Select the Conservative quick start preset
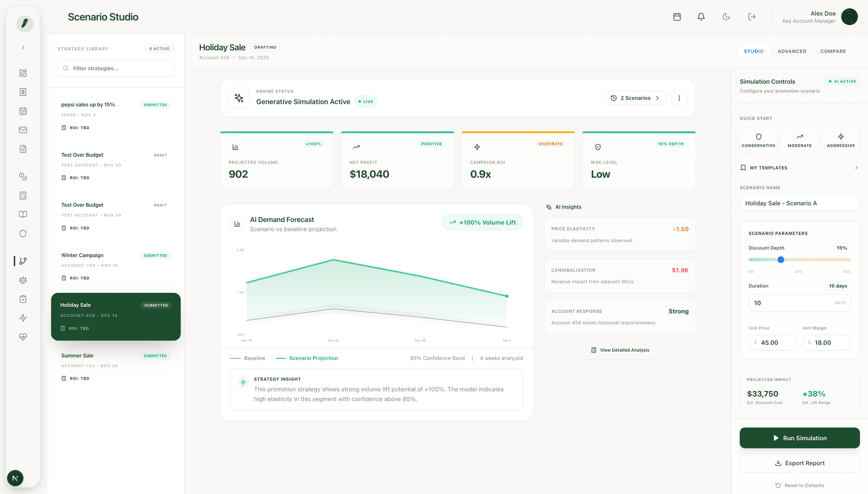The height and width of the screenshot is (494, 868). tap(758, 141)
